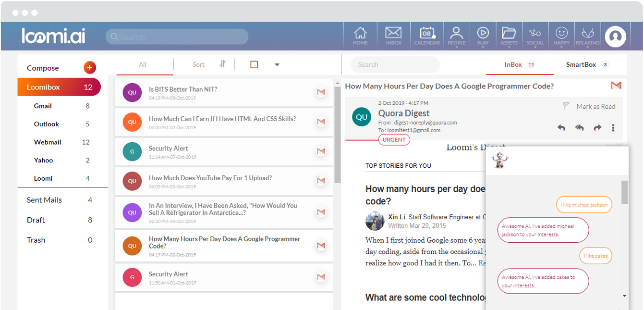644x310 pixels.
Task: Open the Sent Mails folder
Action: point(44,200)
